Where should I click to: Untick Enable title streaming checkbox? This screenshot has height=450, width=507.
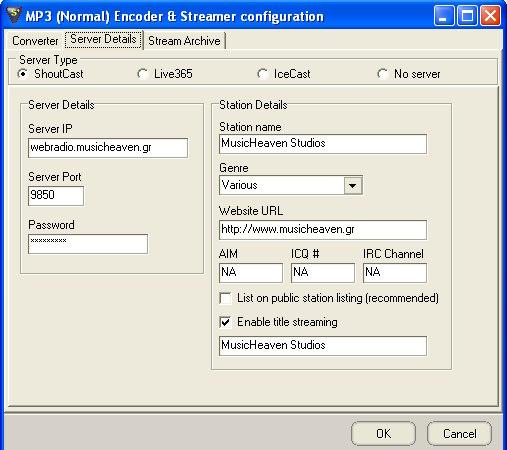tap(226, 322)
